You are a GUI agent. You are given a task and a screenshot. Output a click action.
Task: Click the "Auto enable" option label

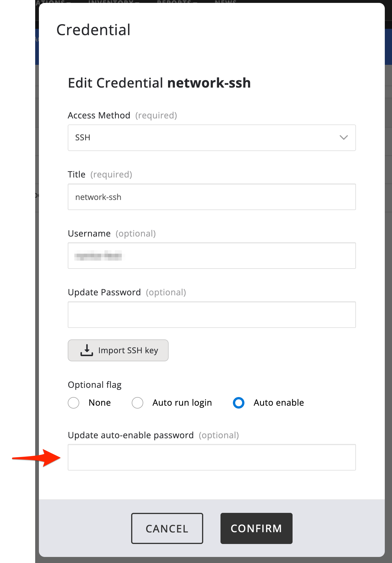tap(278, 403)
